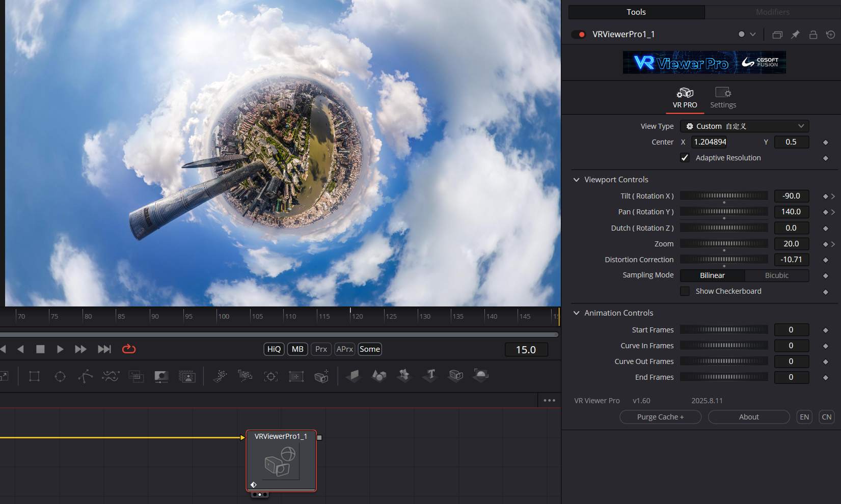The width and height of the screenshot is (841, 504).
Task: Collapse the Animation Controls section
Action: point(576,313)
